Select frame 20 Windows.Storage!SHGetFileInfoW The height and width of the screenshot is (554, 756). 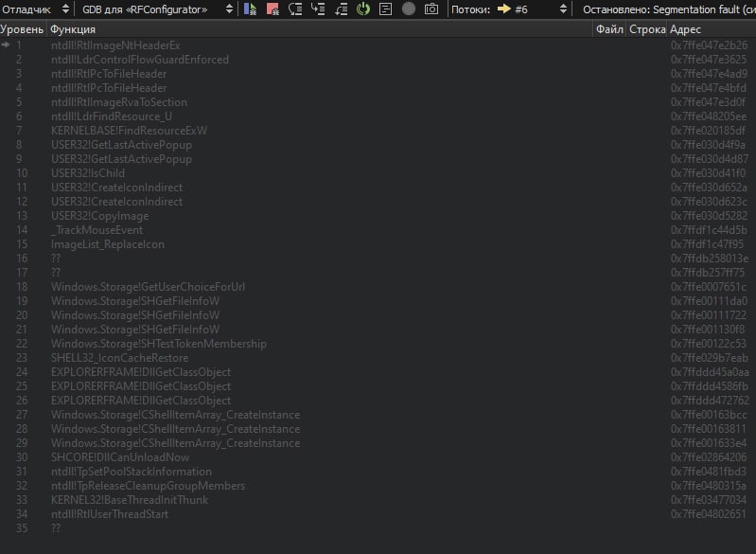pos(378,315)
